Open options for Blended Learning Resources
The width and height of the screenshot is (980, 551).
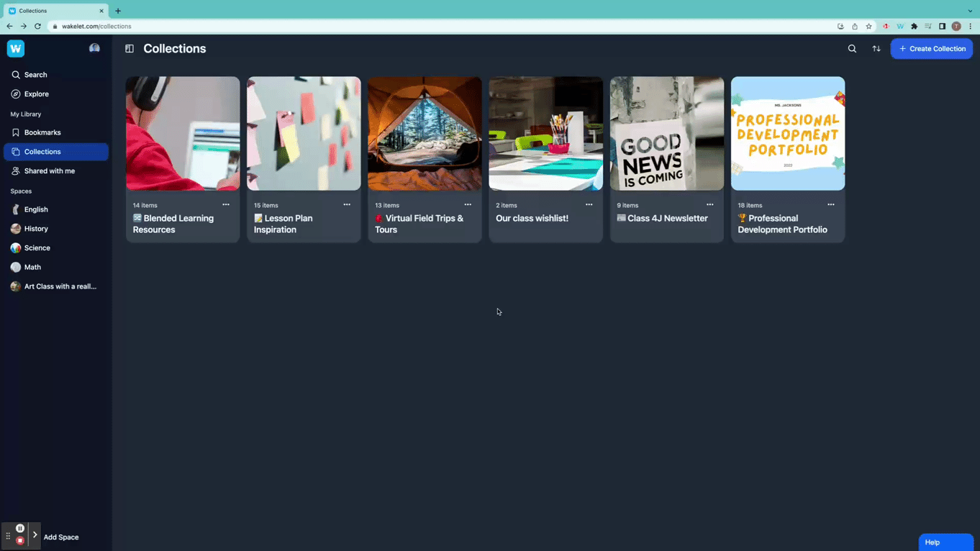[226, 205]
